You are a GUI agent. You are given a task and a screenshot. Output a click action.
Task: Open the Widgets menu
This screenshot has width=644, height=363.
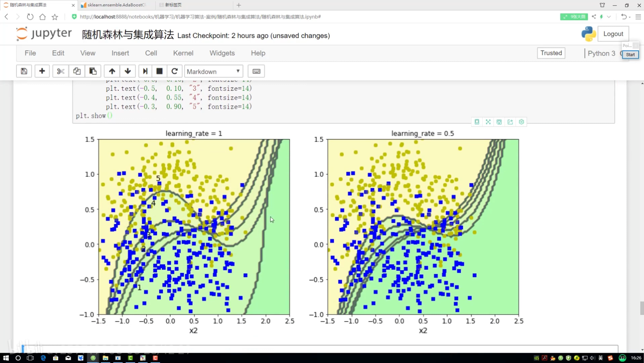point(222,53)
